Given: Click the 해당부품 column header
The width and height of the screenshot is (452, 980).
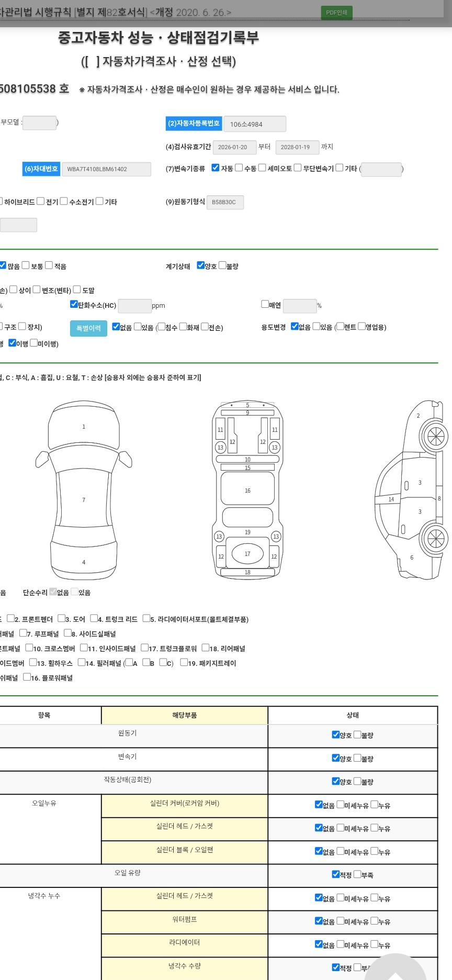Looking at the screenshot, I should tap(185, 715).
